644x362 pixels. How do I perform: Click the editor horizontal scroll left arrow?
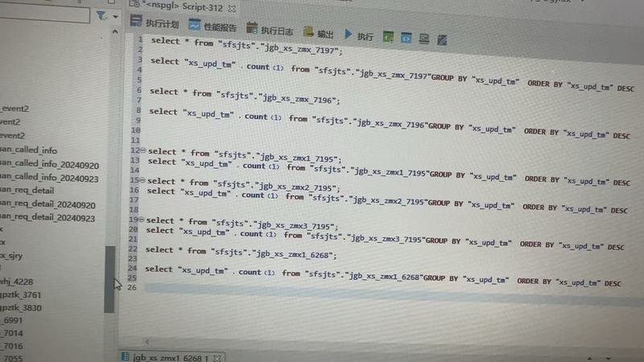[147, 341]
